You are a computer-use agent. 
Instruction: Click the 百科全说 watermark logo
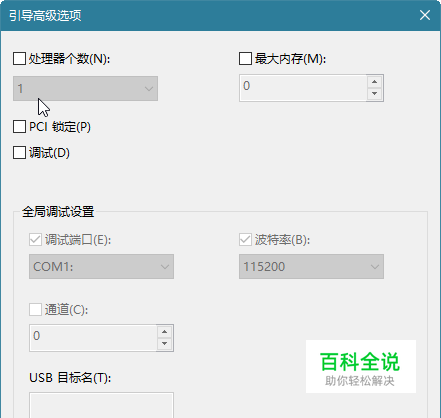click(x=361, y=367)
